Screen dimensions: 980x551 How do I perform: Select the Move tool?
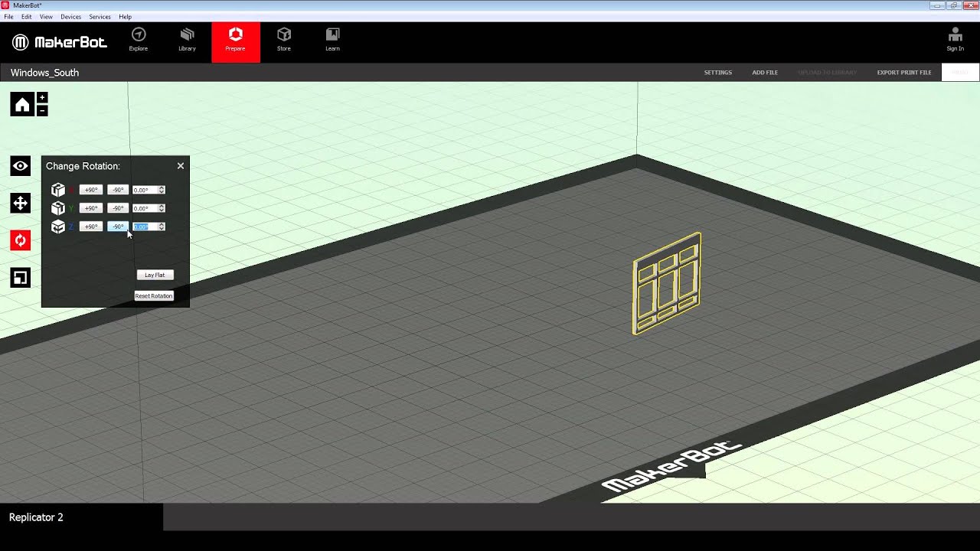point(21,203)
